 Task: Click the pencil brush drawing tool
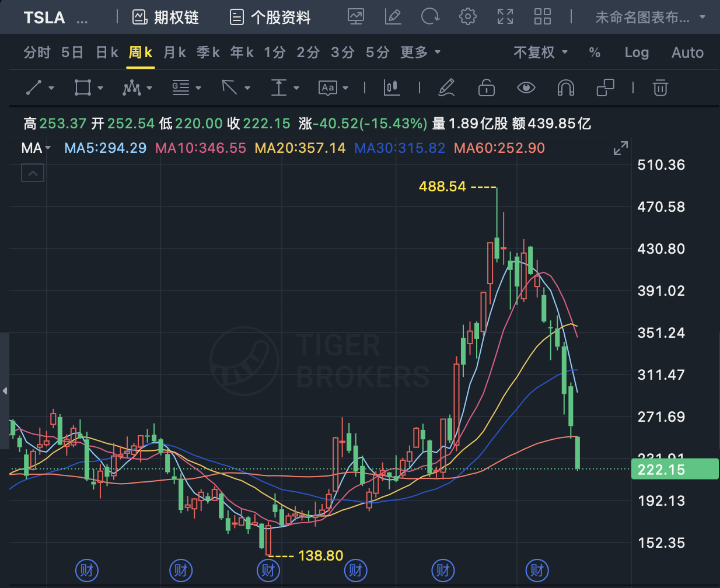[446, 88]
